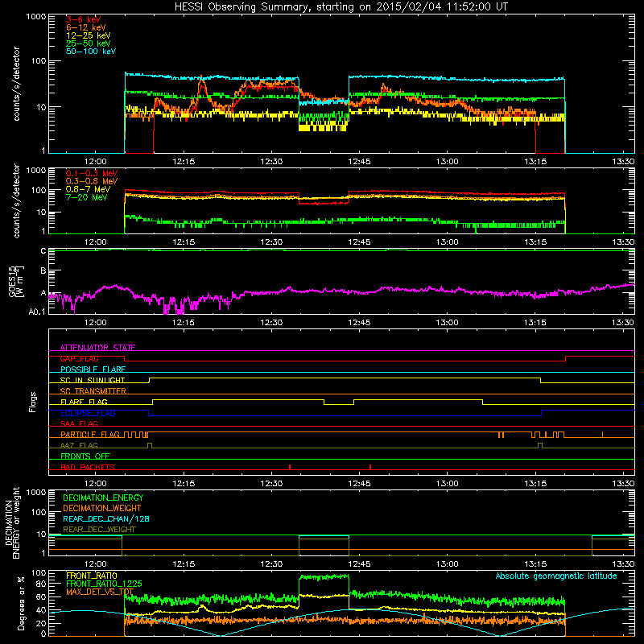The height and width of the screenshot is (644, 644).
Task: Pick the "SC_IN_SUNLIGHT" flag label
Action: pos(93,380)
